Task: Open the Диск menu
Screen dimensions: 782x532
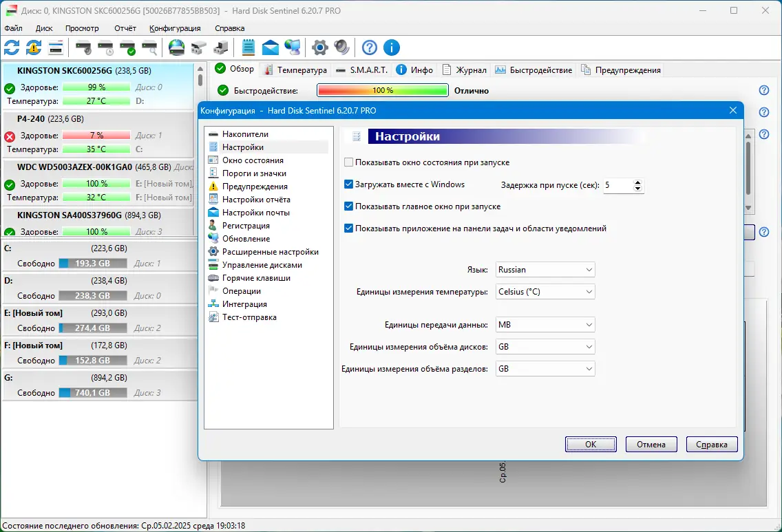Action: (44, 28)
